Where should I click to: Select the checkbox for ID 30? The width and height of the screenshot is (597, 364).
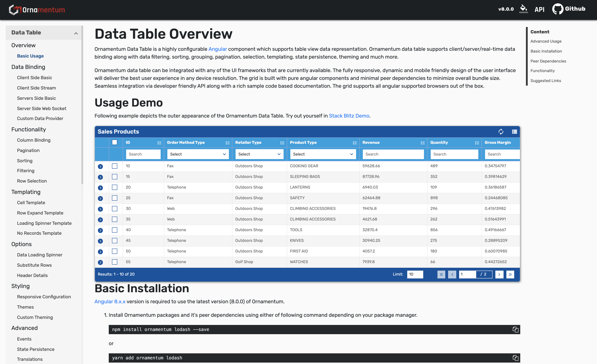(115, 208)
